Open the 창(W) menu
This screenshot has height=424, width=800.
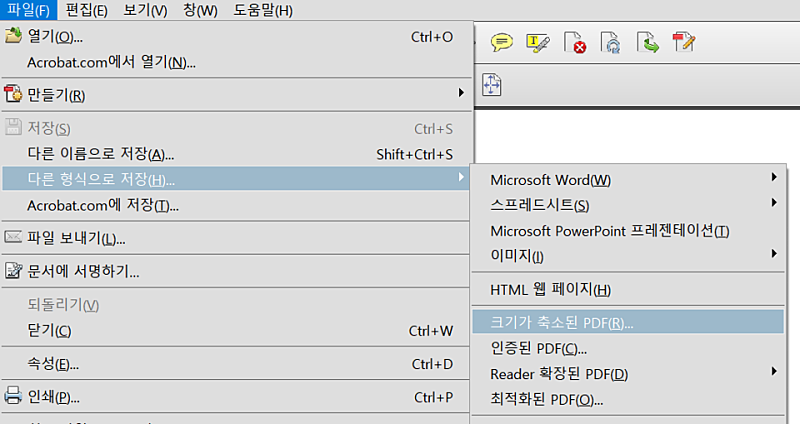tap(200, 10)
